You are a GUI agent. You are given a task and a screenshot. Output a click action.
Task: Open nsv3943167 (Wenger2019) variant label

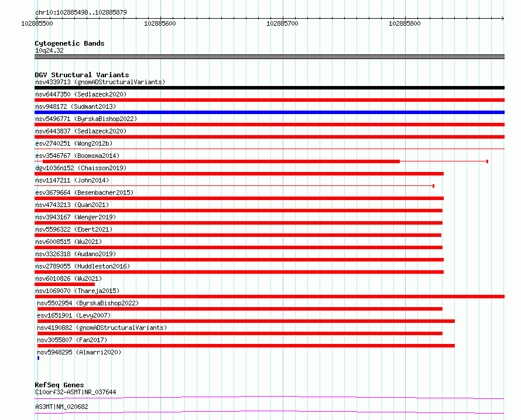click(76, 217)
